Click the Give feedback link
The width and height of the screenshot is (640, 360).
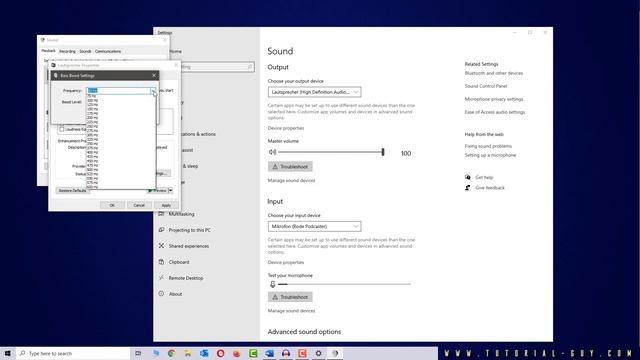[x=490, y=188]
